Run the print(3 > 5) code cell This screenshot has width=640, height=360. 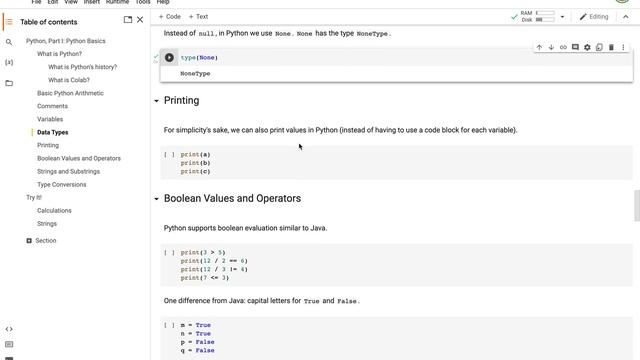pos(169,253)
